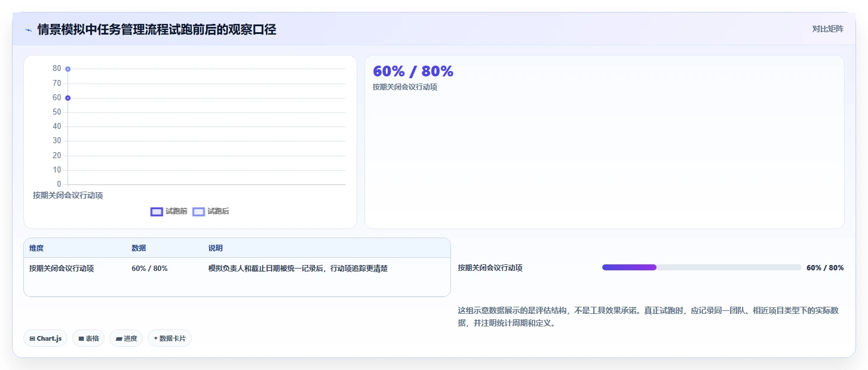The image size is (868, 370).
Task: Toggle the 试跑前 legend swatch
Action: (157, 211)
